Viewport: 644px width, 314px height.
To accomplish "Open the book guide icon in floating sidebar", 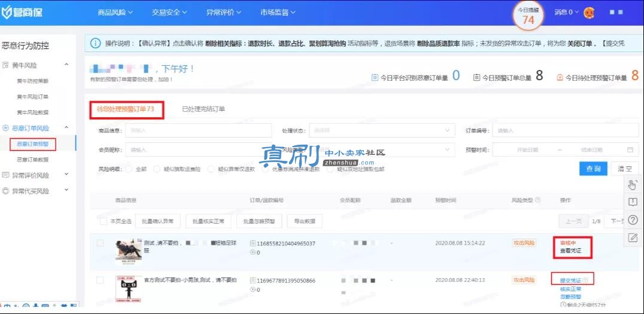I will tap(633, 202).
